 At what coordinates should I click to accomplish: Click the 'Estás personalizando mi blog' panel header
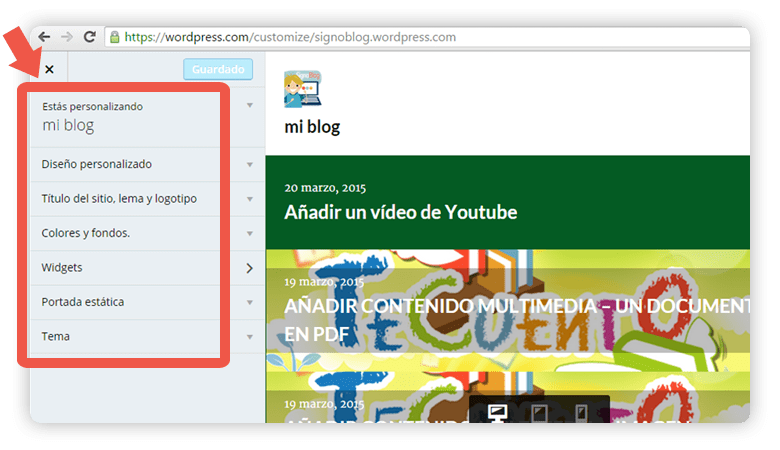(147, 118)
